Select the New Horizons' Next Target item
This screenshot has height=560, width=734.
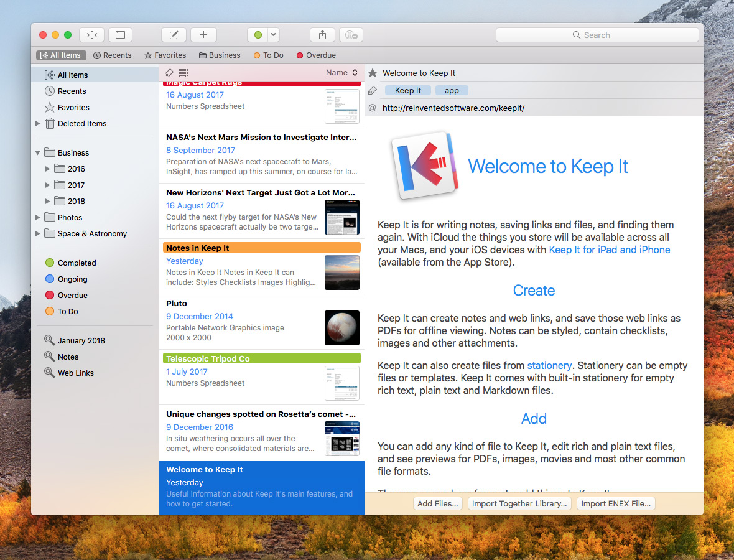pyautogui.click(x=262, y=211)
